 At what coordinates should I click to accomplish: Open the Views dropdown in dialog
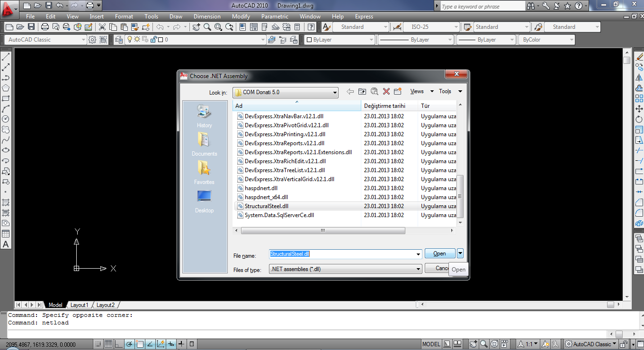pyautogui.click(x=422, y=91)
